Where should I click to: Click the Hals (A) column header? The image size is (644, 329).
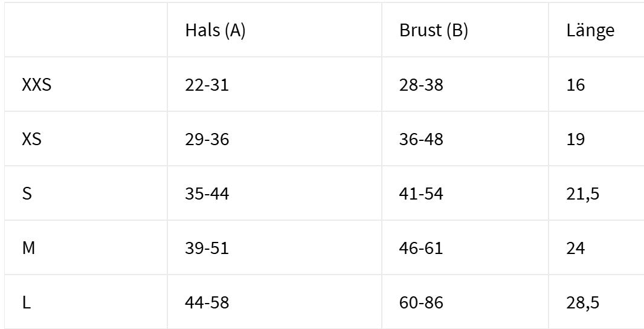point(215,31)
